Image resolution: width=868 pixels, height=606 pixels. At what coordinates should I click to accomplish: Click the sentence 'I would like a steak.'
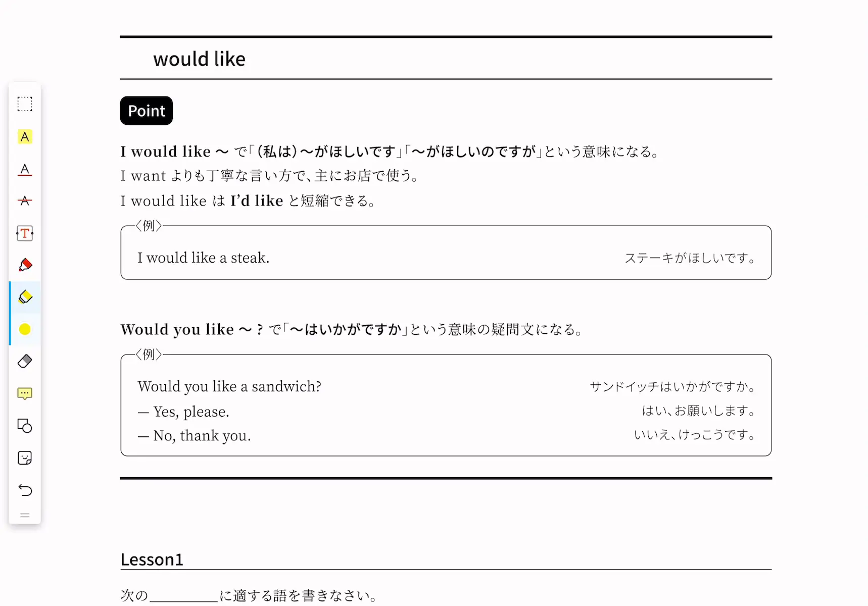pyautogui.click(x=204, y=258)
